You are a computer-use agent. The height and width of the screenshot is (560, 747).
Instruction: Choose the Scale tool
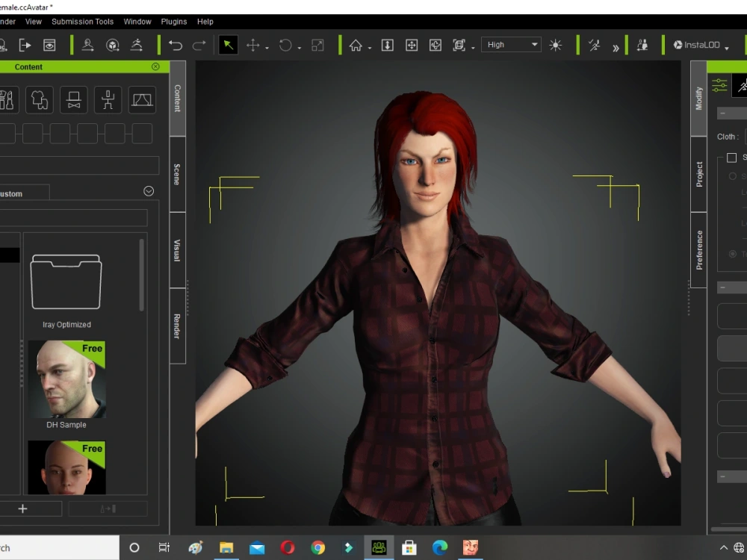(x=317, y=46)
